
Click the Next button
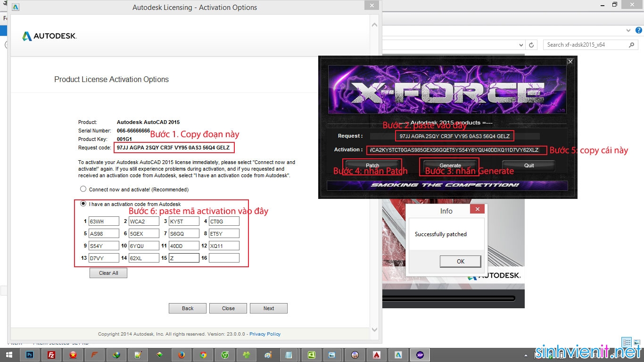(x=269, y=308)
